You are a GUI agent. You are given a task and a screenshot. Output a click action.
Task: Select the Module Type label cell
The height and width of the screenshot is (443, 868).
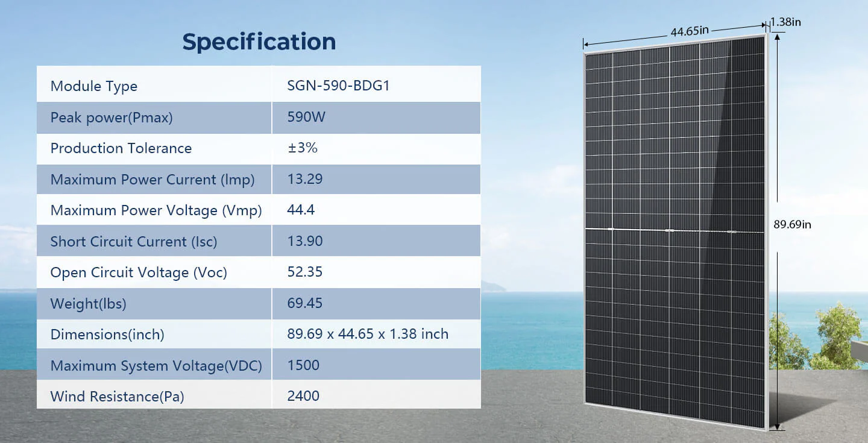[94, 86]
